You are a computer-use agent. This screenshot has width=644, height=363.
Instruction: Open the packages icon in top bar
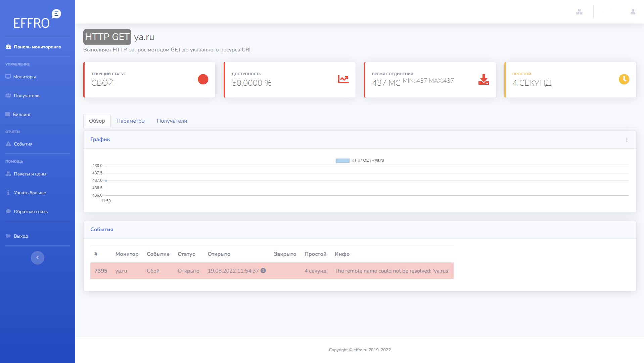tap(579, 12)
